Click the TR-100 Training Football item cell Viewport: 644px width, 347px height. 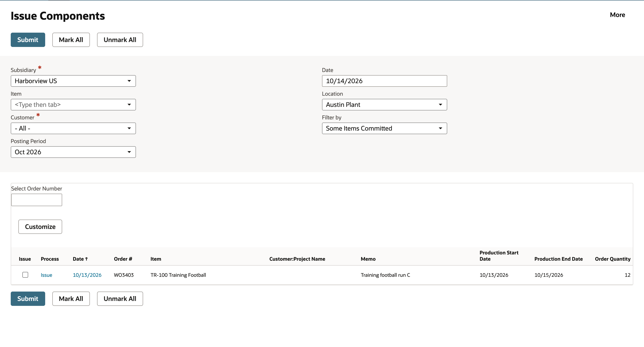[178, 275]
